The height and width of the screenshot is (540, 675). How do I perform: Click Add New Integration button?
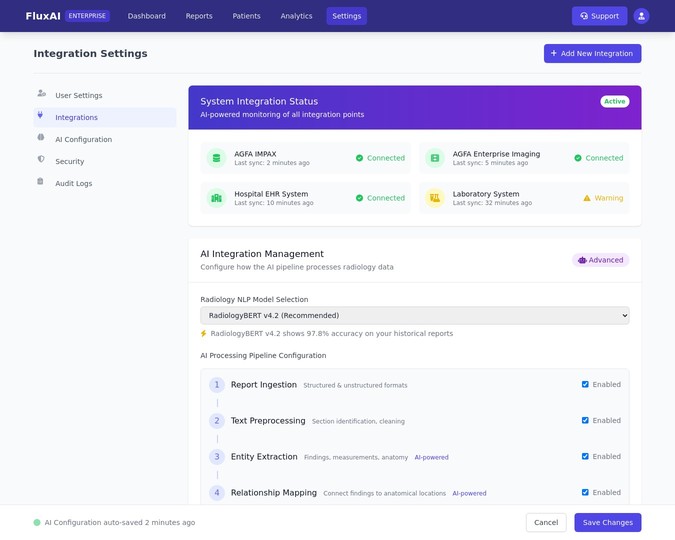(592, 53)
